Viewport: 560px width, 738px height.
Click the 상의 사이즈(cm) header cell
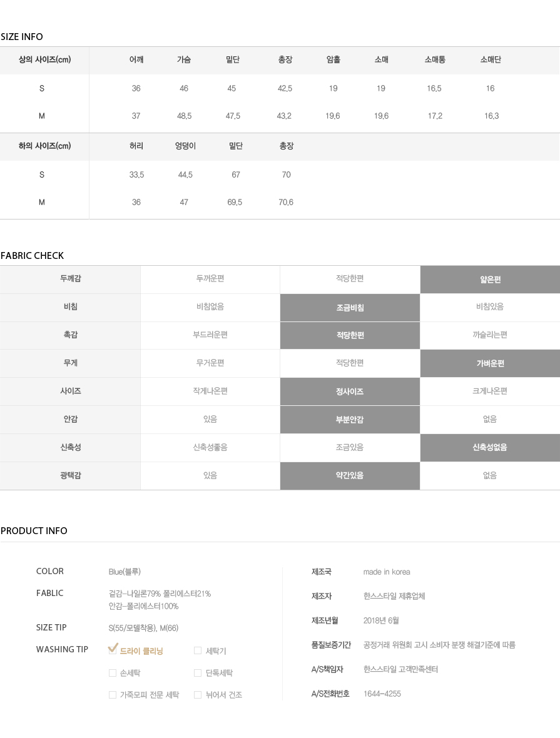tap(45, 60)
